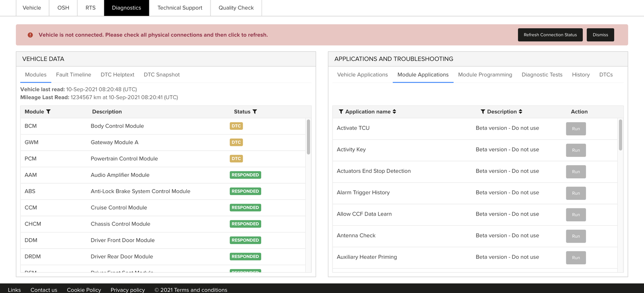Open the Privacy policy footer link
Viewport: 644px width, 293px height.
[x=128, y=290]
